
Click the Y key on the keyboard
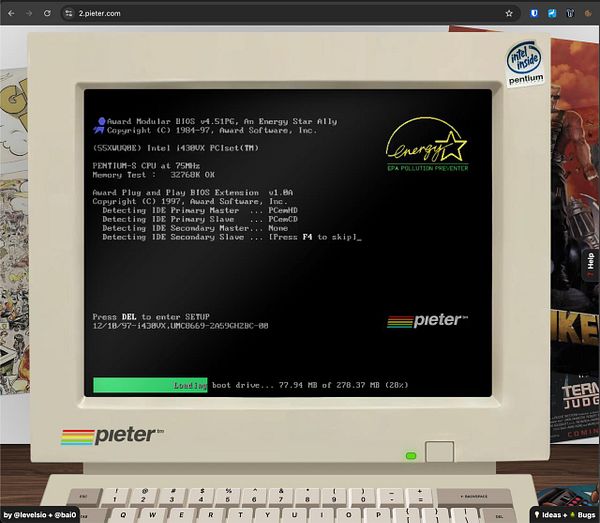click(267, 515)
